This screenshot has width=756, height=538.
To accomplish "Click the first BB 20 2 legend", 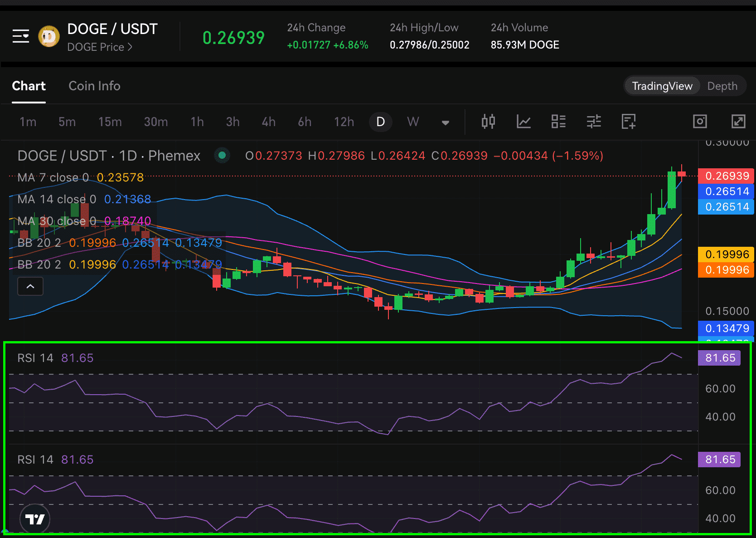I will tap(120, 243).
